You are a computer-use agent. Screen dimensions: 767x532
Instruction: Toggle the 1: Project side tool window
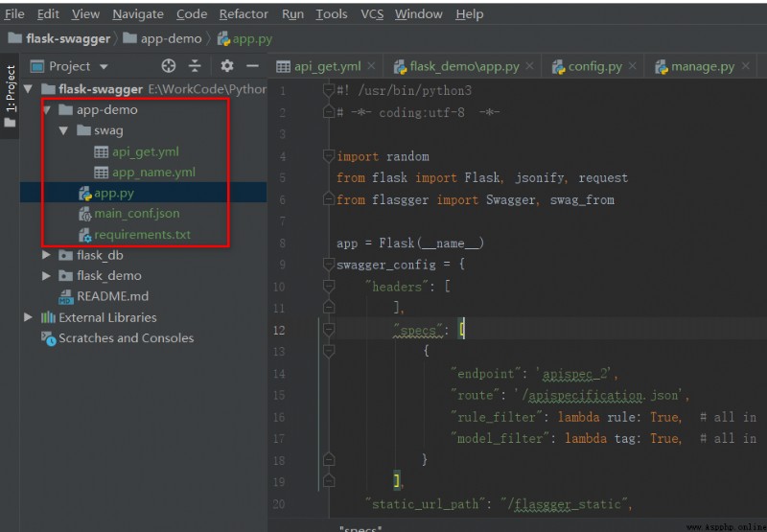[10, 96]
